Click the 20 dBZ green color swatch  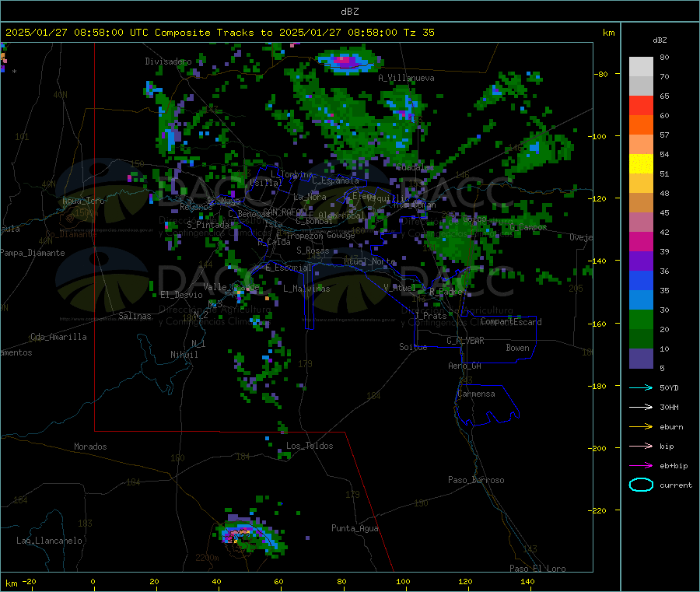tap(641, 319)
